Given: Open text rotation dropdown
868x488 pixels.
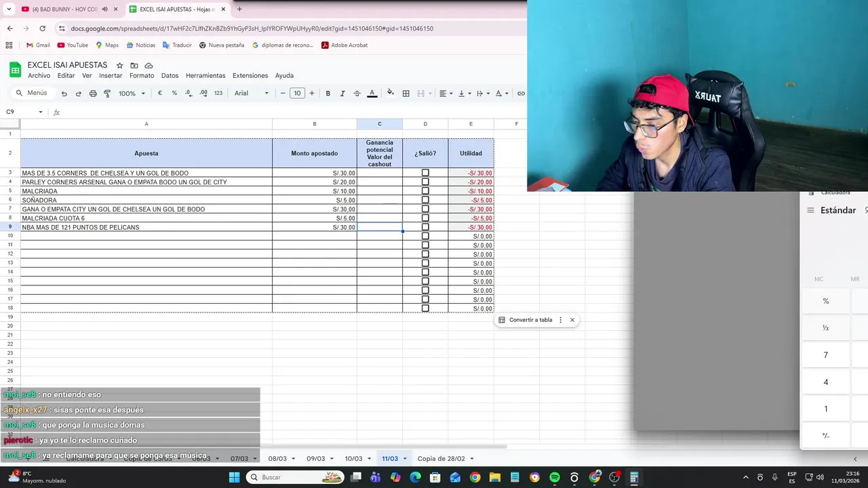Looking at the screenshot, I should [501, 94].
